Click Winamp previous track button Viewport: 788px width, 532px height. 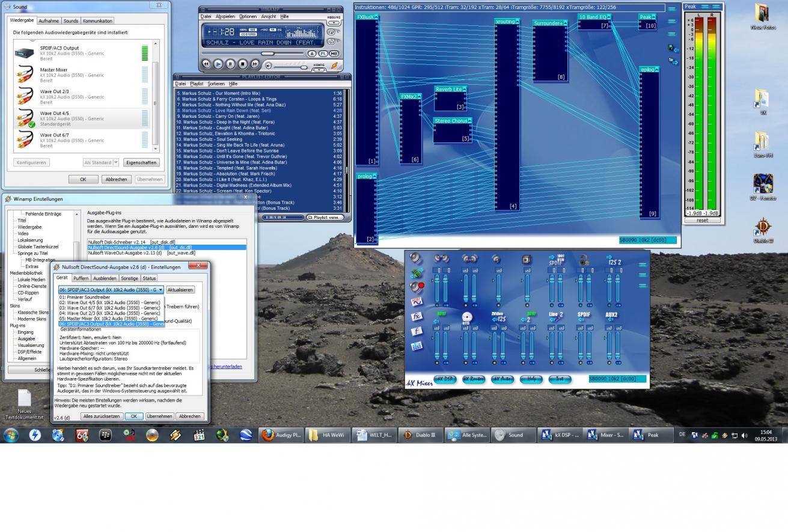[206, 64]
